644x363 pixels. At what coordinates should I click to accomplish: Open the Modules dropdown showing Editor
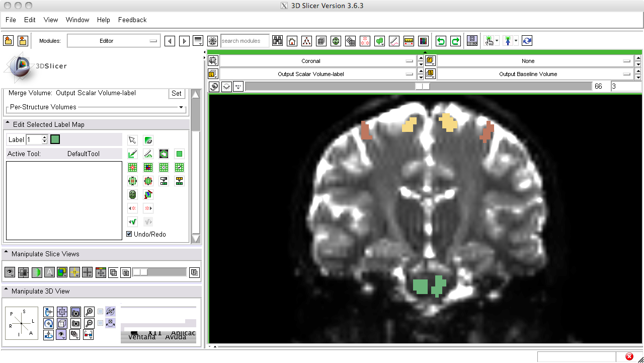tap(114, 41)
